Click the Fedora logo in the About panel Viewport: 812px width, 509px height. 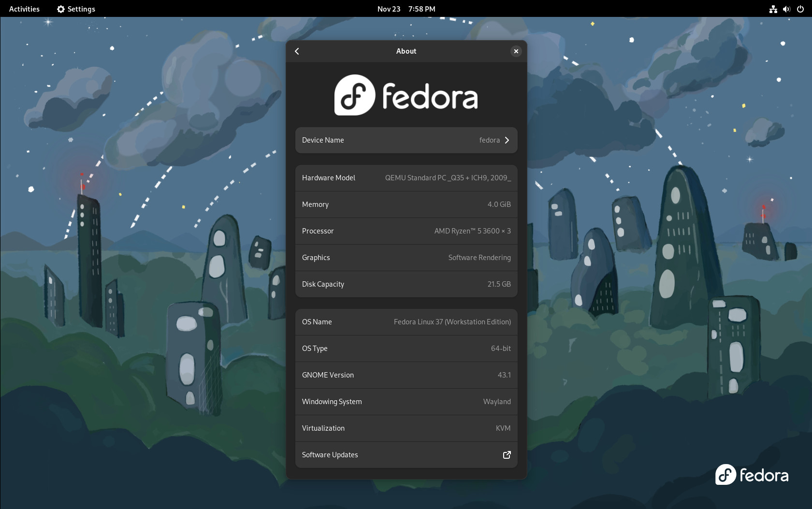406,95
